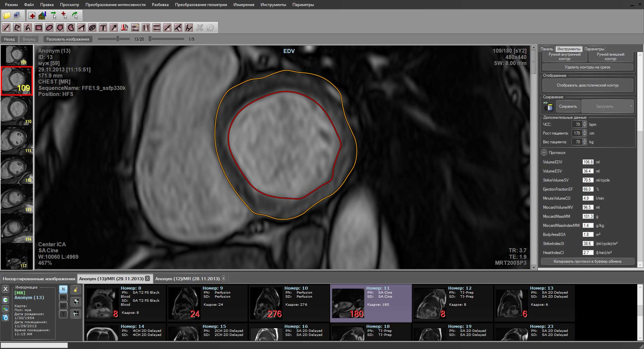Toggle the N filter button in the patient info panel
The image size is (644, 349).
[63, 289]
